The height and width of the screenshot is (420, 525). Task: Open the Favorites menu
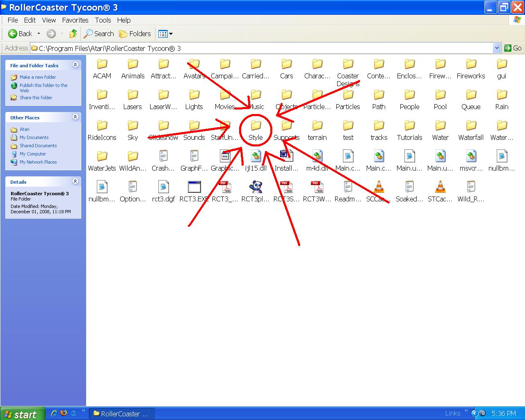pos(75,20)
